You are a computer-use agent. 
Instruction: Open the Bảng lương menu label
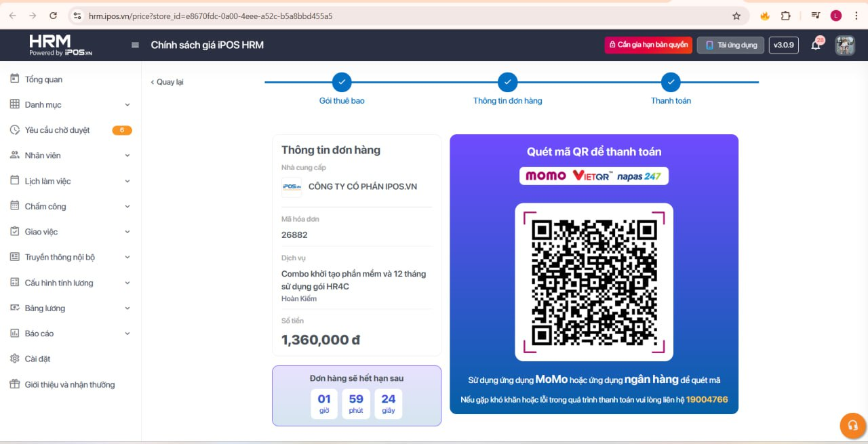point(45,308)
